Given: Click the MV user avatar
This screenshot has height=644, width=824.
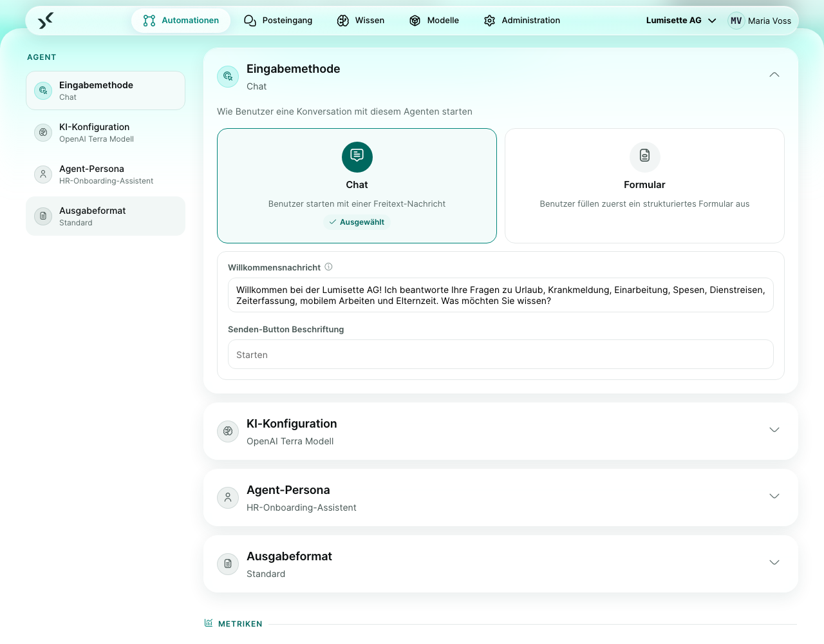Looking at the screenshot, I should pyautogui.click(x=736, y=21).
